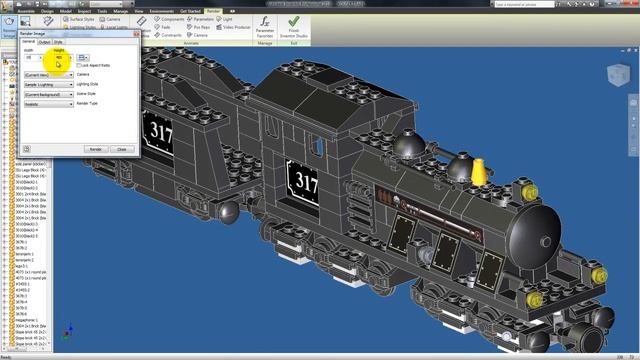Select the Fade animate tool
Viewport: 640px width, 360px height.
tap(162, 27)
